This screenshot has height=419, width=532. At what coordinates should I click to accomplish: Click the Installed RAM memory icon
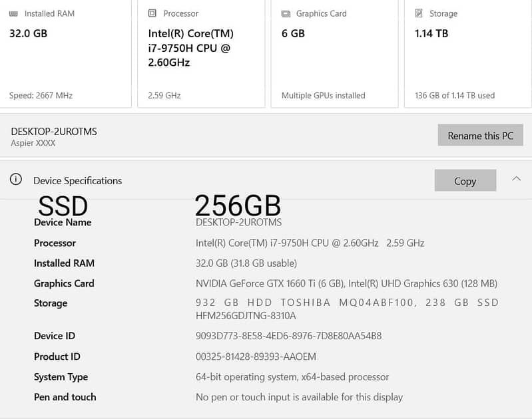click(14, 13)
